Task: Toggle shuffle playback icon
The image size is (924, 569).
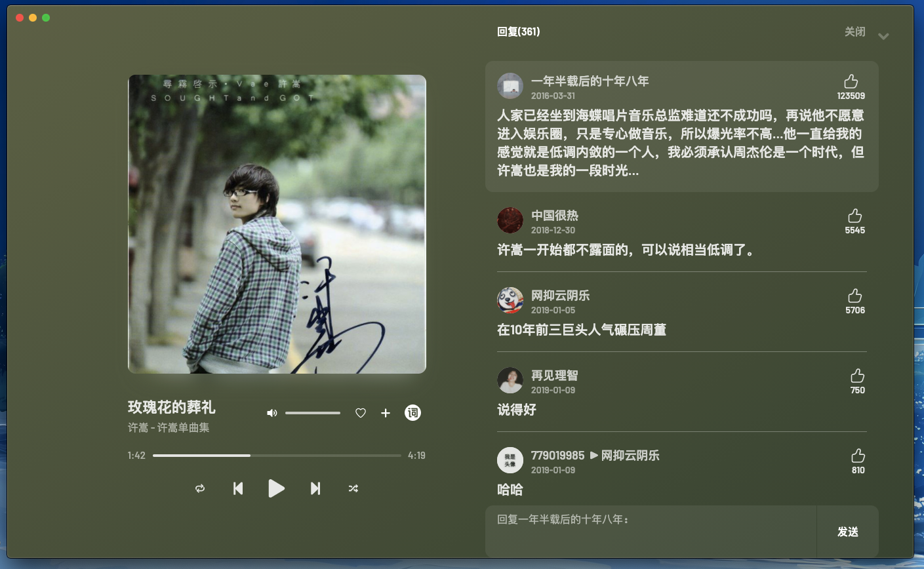Action: [x=353, y=488]
